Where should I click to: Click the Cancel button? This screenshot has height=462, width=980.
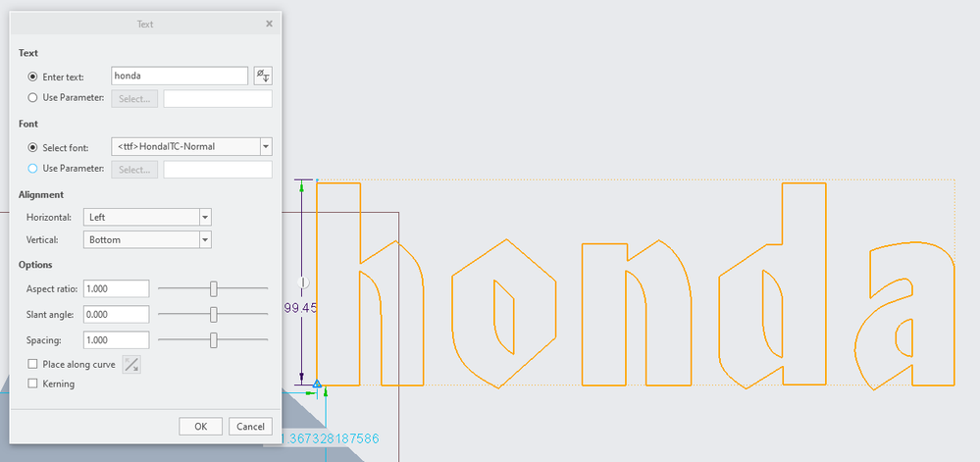click(x=250, y=427)
